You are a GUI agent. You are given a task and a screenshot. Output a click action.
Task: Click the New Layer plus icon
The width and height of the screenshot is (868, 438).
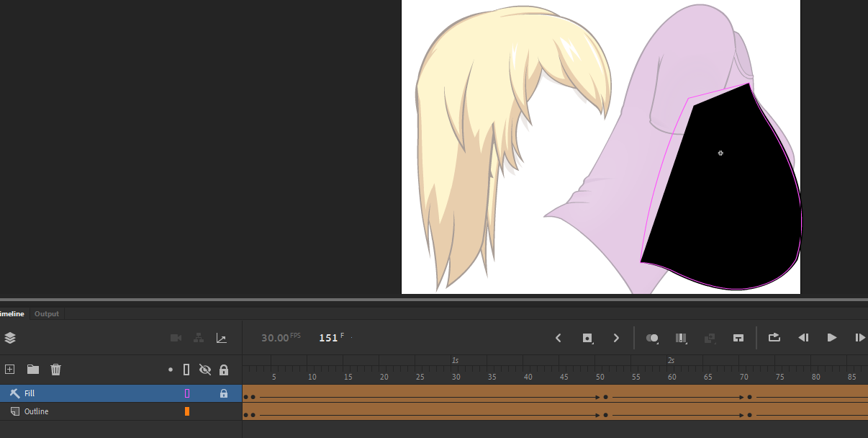coord(10,370)
